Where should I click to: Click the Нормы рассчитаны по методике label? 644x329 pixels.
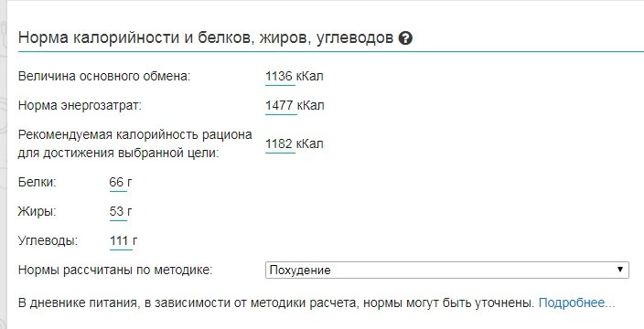coord(115,270)
